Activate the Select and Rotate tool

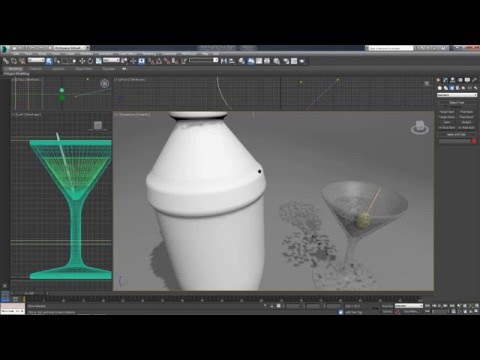90,61
